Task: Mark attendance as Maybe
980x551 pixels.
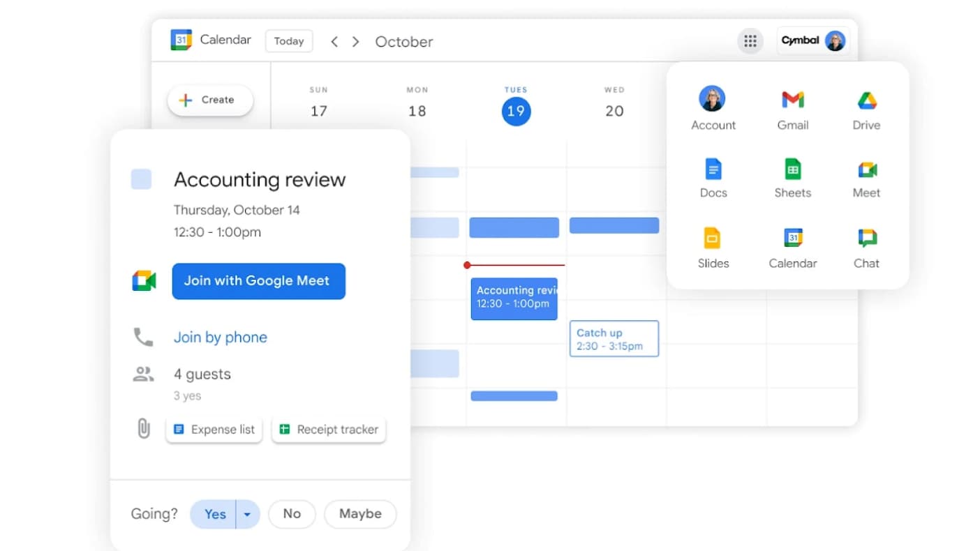Action: point(360,514)
